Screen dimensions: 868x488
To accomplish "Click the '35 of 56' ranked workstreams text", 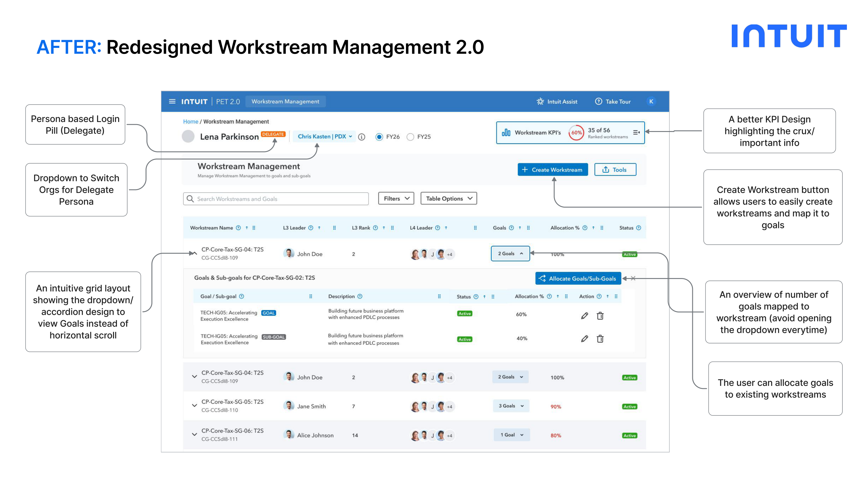I will [599, 130].
